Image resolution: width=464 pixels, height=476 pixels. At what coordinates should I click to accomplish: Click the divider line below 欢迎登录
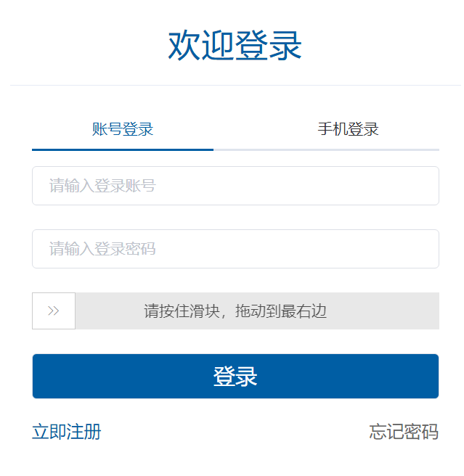235,85
